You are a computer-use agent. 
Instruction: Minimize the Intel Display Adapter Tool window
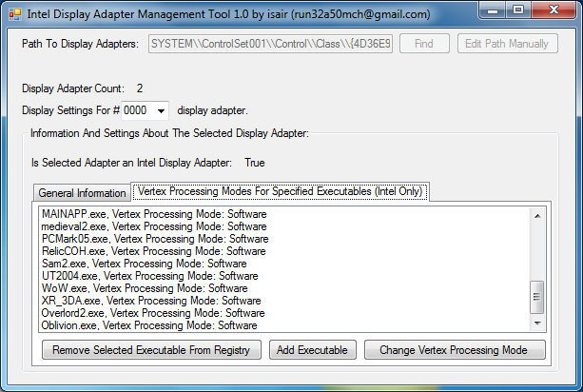[493, 10]
